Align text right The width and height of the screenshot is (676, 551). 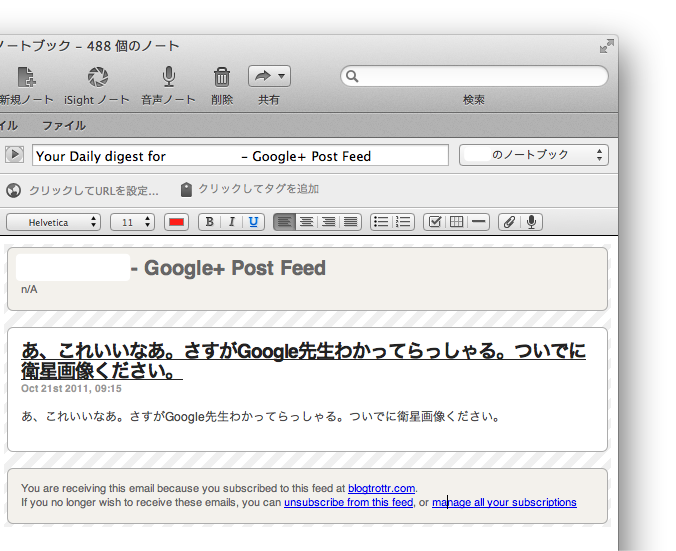[x=329, y=222]
